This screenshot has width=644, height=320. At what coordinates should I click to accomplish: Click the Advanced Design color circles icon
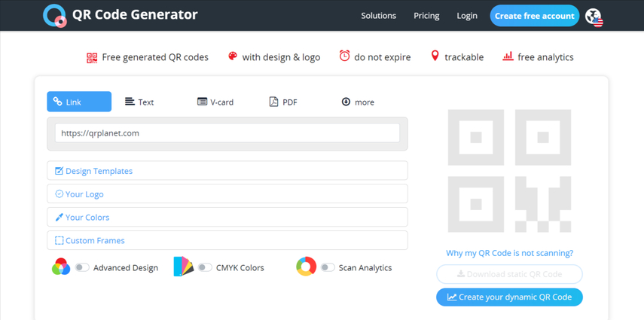tap(61, 267)
